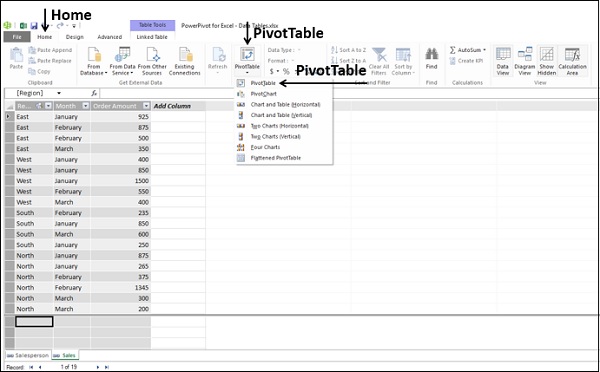Expand the AutoSum dropdown arrow
Screen dimensions: 600x372
coord(484,50)
